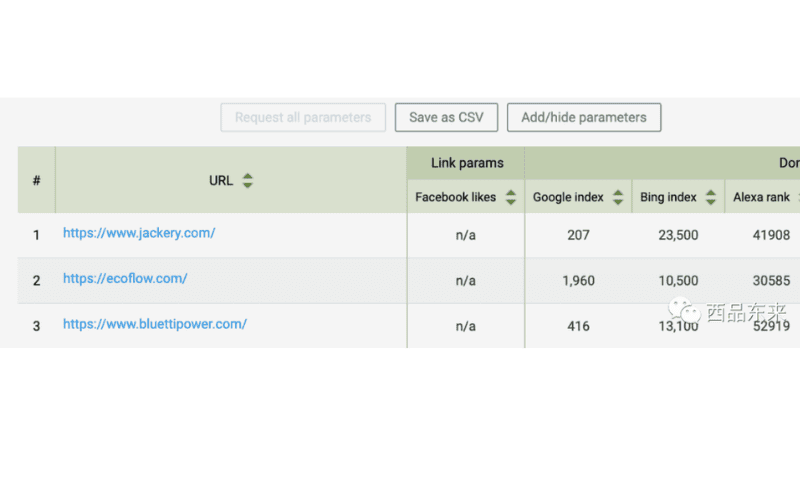Image resolution: width=800 pixels, height=500 pixels.
Task: Select Facebook likes n/a for bluettipower row
Action: (465, 326)
